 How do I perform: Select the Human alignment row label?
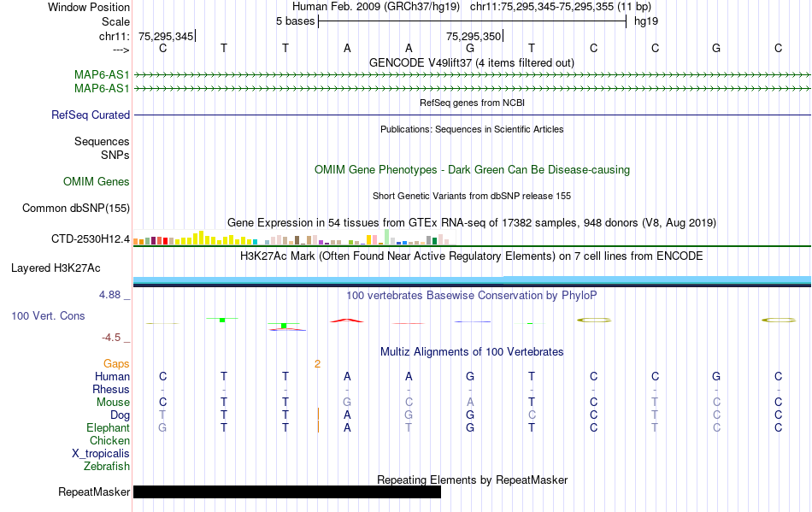click(x=112, y=376)
